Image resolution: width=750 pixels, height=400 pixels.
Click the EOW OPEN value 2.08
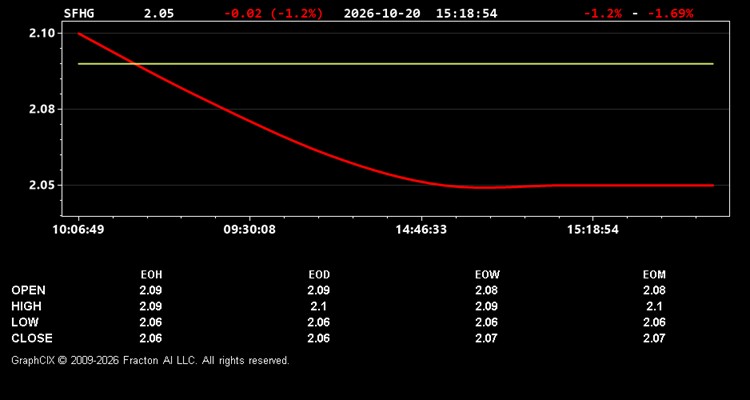pyautogui.click(x=486, y=290)
